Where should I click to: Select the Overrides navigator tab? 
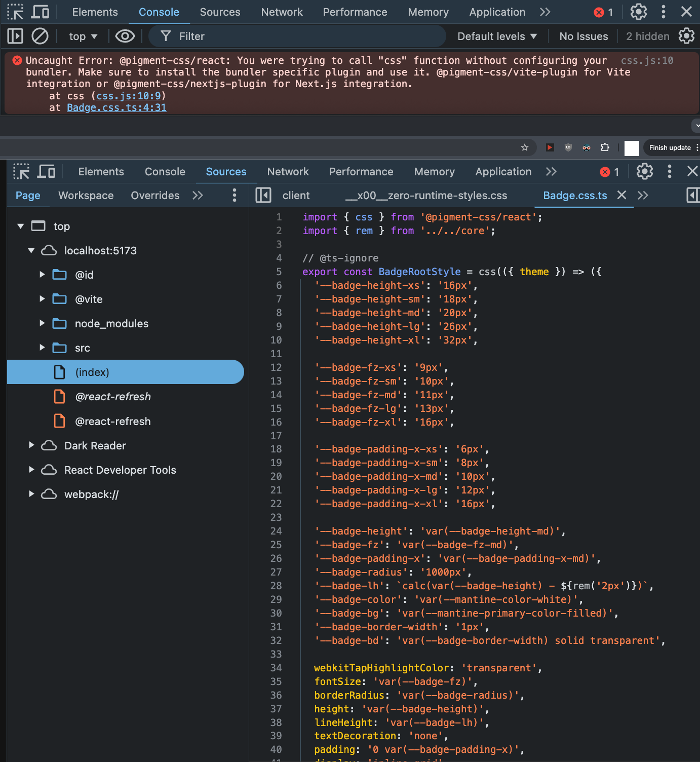(155, 196)
